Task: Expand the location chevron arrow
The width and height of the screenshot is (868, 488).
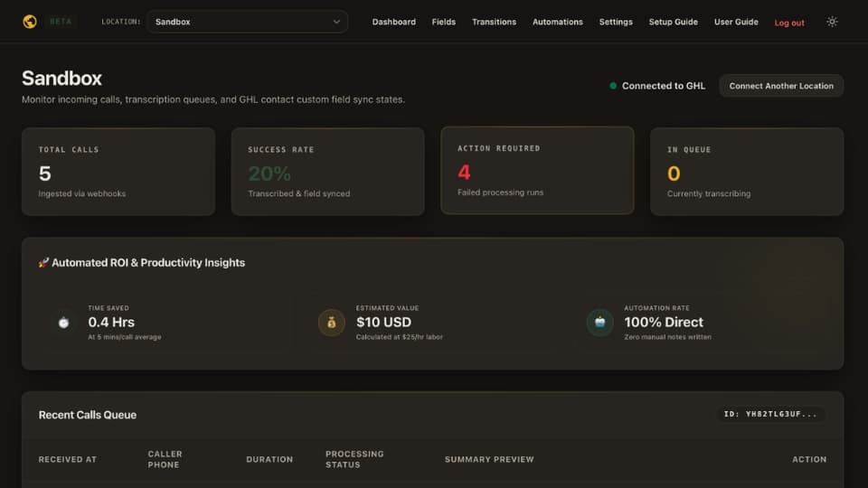Action: point(336,22)
